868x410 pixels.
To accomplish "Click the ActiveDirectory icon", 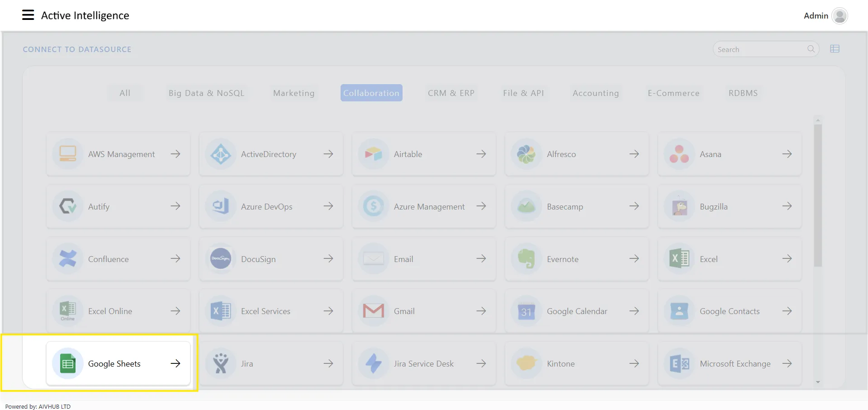I will click(x=221, y=154).
